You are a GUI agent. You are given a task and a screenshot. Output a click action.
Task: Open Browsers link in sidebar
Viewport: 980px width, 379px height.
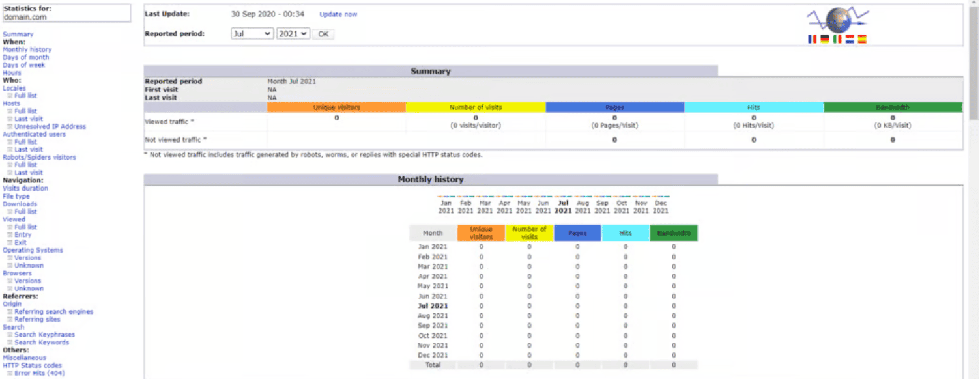point(17,274)
